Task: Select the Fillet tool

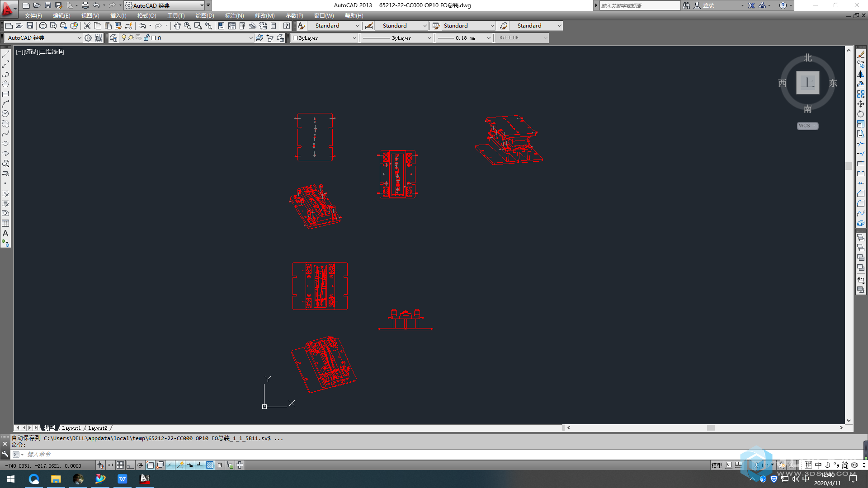Action: click(x=861, y=203)
